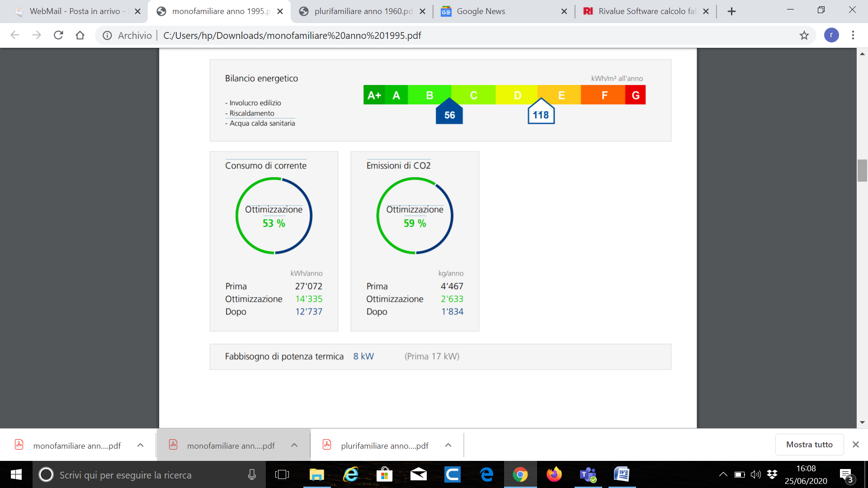Expand options for plurifamiliare download
The image size is (868, 488).
pos(448,445)
